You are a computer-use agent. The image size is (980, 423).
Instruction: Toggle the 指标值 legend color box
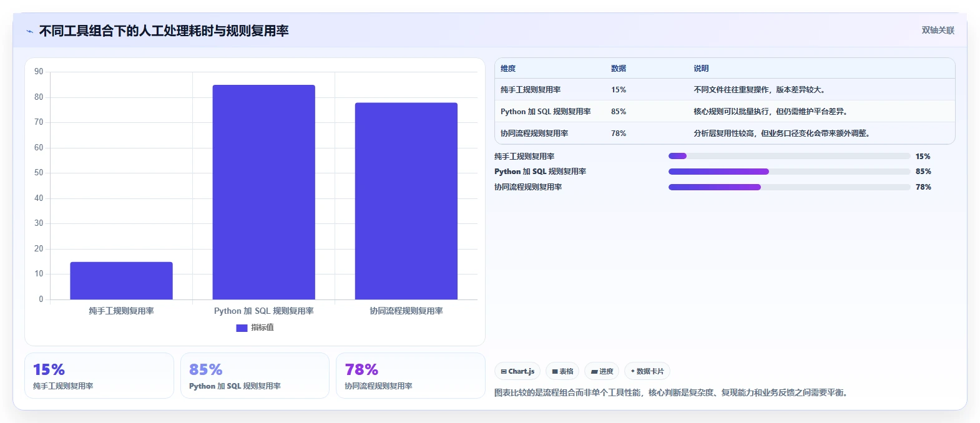pos(242,328)
